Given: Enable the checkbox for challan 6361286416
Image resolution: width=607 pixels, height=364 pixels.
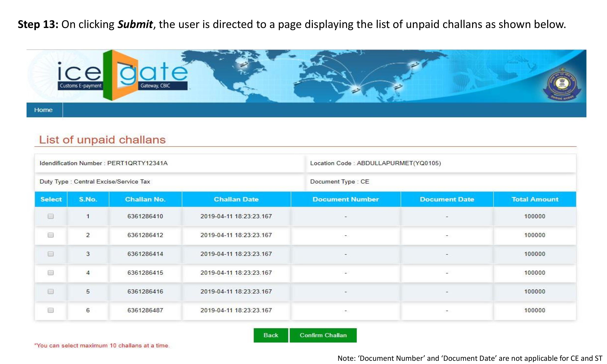Looking at the screenshot, I should click(51, 291).
